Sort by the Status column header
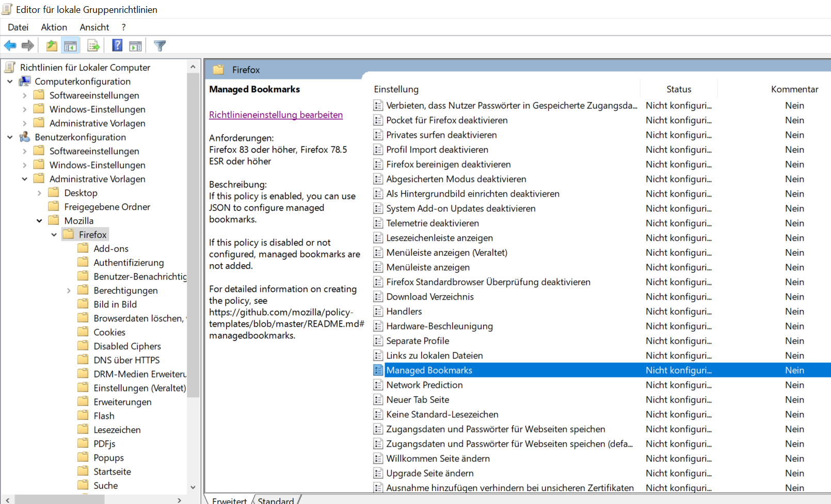Viewport: 831px width, 504px height. pos(678,89)
